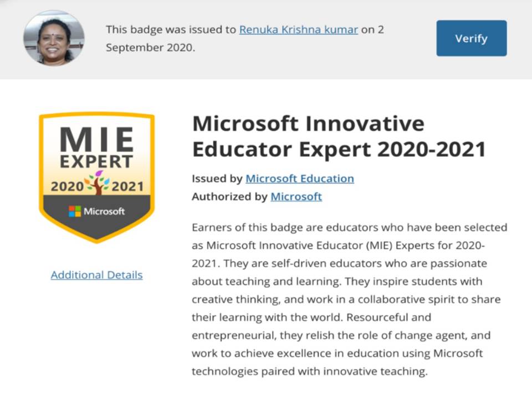Open the Additional Details link

tap(96, 275)
